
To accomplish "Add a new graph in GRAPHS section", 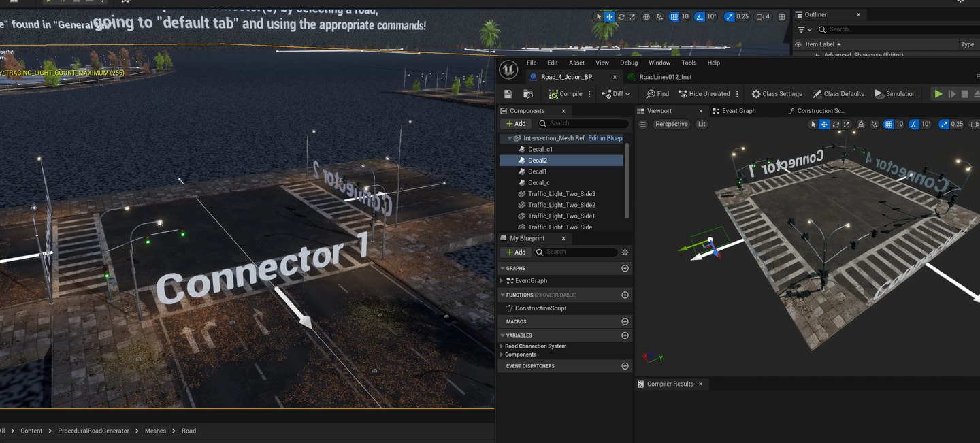I will [625, 269].
